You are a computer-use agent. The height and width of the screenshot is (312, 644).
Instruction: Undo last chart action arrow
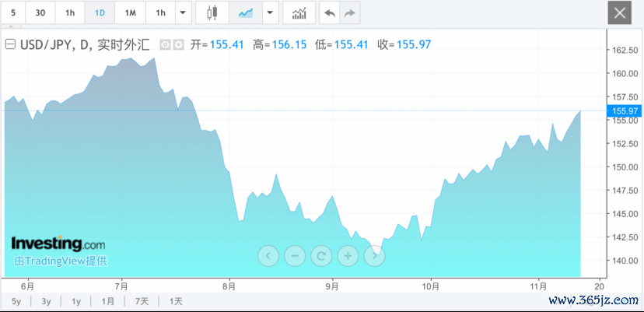tap(330, 12)
